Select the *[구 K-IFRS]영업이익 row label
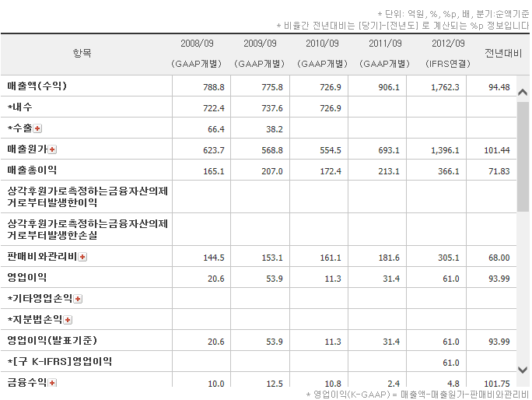This screenshot has width=532, height=400. 60,361
